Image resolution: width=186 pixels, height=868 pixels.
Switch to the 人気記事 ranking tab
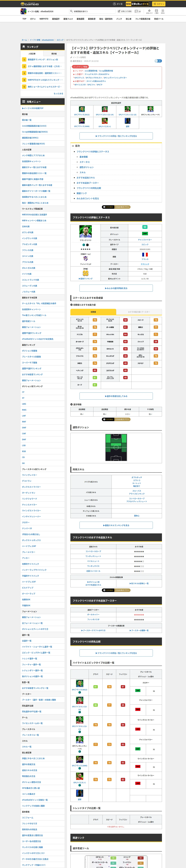(x=32, y=54)
